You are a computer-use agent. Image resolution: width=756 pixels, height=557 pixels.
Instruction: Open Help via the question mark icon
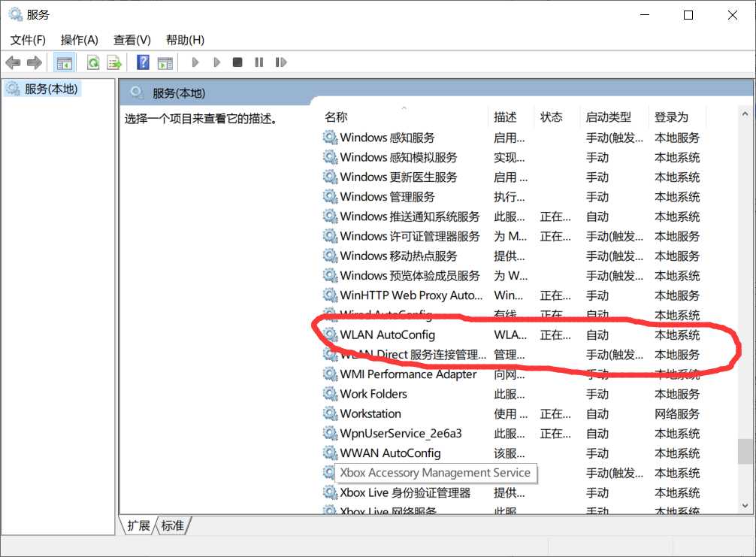point(142,62)
